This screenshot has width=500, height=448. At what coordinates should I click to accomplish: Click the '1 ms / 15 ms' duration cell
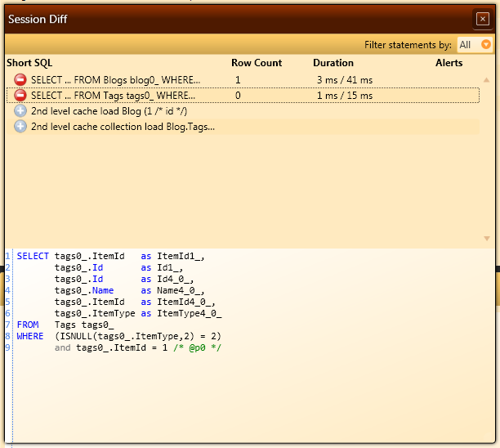(345, 96)
